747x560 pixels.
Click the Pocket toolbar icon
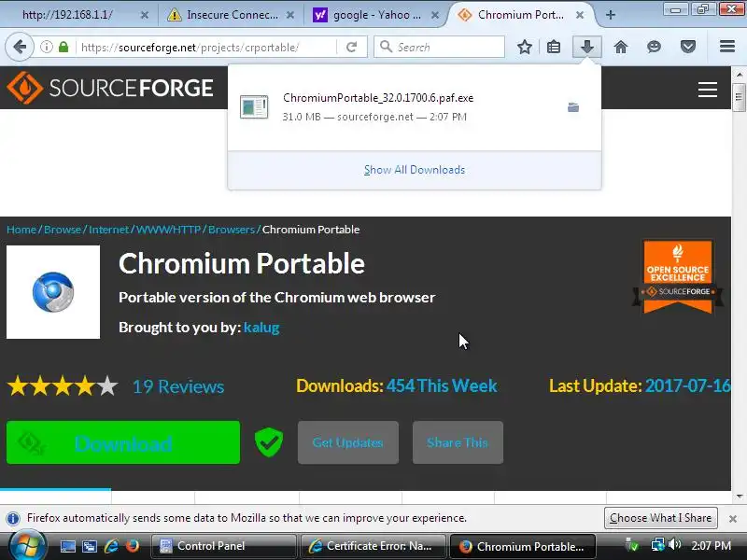(x=688, y=48)
